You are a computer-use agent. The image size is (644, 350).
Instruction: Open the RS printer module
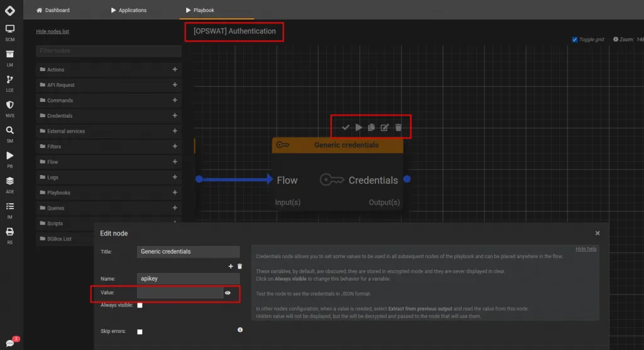10,235
